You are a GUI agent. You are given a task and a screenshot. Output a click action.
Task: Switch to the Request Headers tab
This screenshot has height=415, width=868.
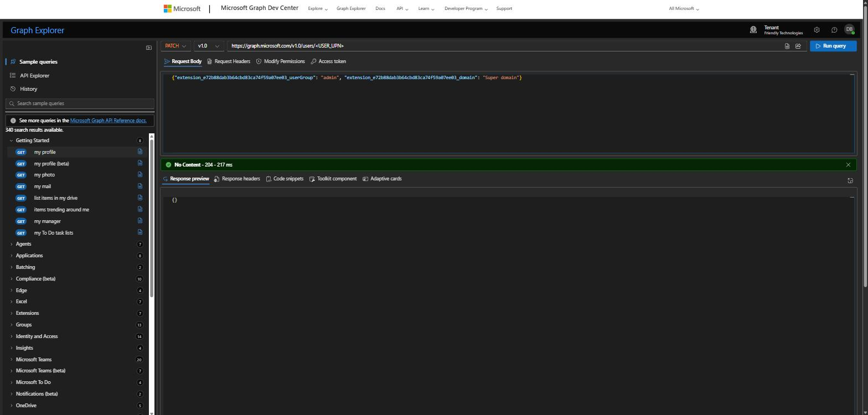pyautogui.click(x=229, y=61)
